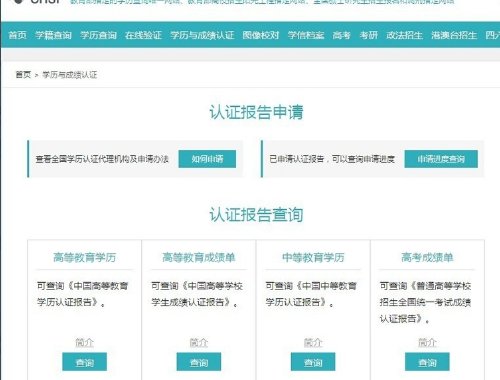500x380 pixels.
Task: Click the 认证报告查询 heading
Action: pos(256,215)
